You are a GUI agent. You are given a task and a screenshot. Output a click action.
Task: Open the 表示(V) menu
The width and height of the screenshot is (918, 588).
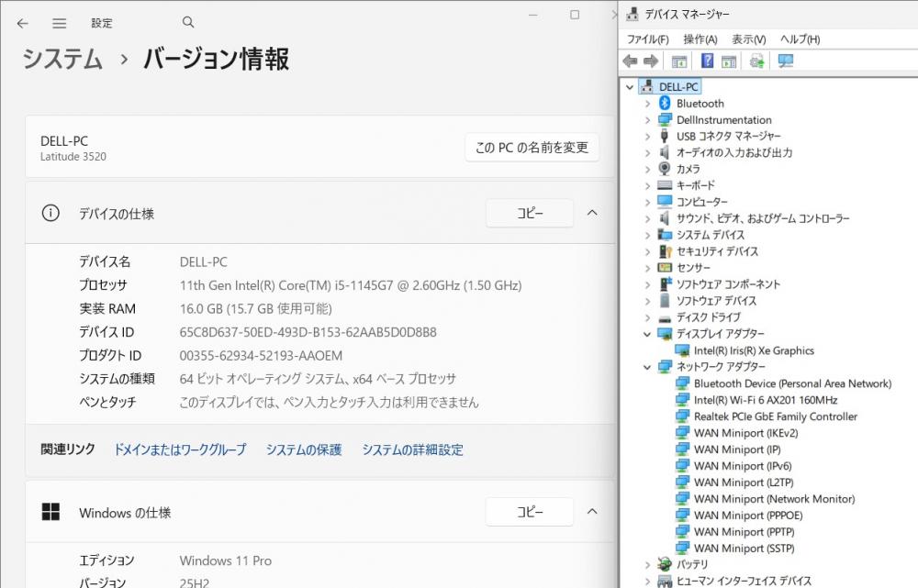click(748, 39)
